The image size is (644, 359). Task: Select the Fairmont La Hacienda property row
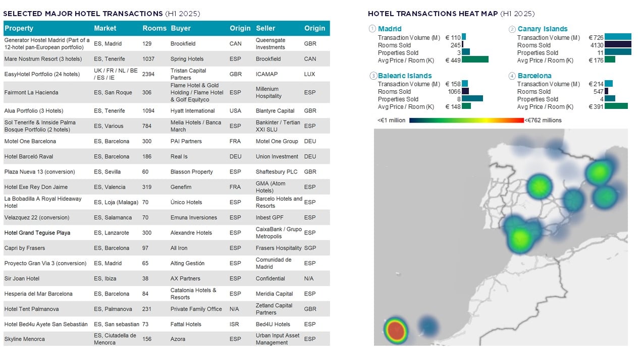(x=31, y=93)
